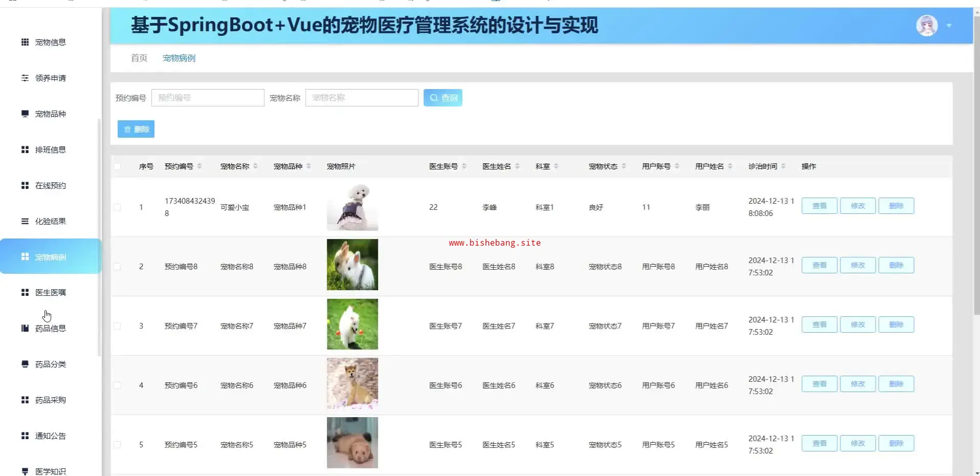Click 查看 for 预约编号6 row

[819, 384]
